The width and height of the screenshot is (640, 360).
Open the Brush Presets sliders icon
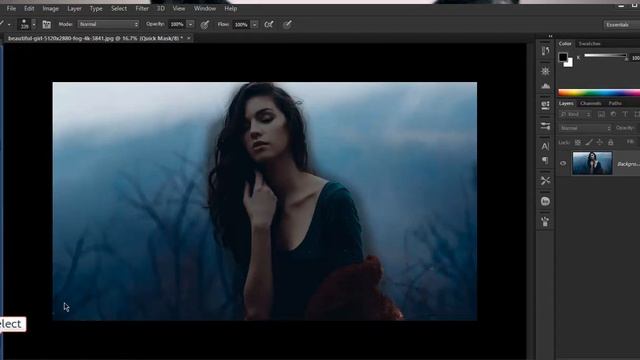click(545, 126)
